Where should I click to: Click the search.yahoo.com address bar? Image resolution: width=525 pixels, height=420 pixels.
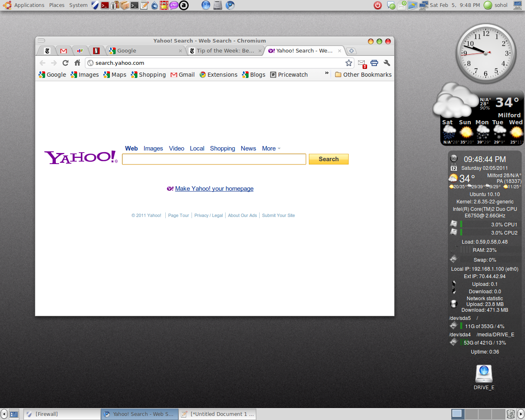click(219, 63)
